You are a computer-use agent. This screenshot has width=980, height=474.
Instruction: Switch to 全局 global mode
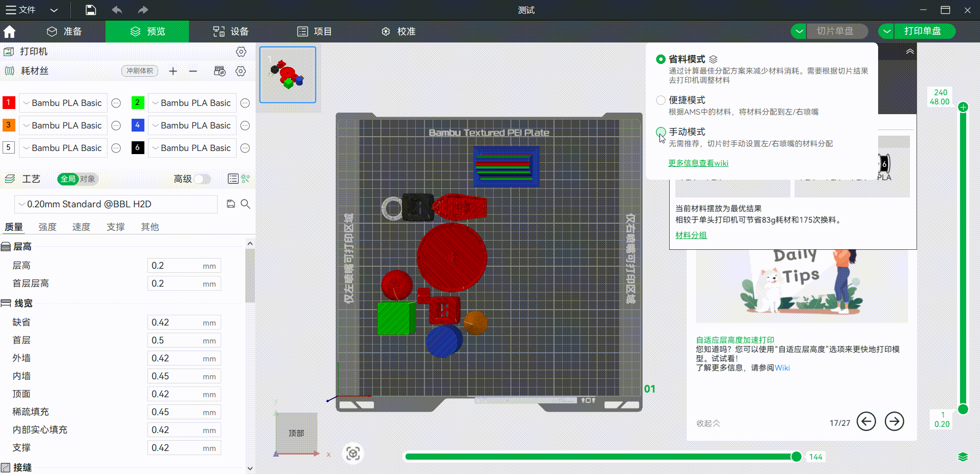click(x=68, y=179)
